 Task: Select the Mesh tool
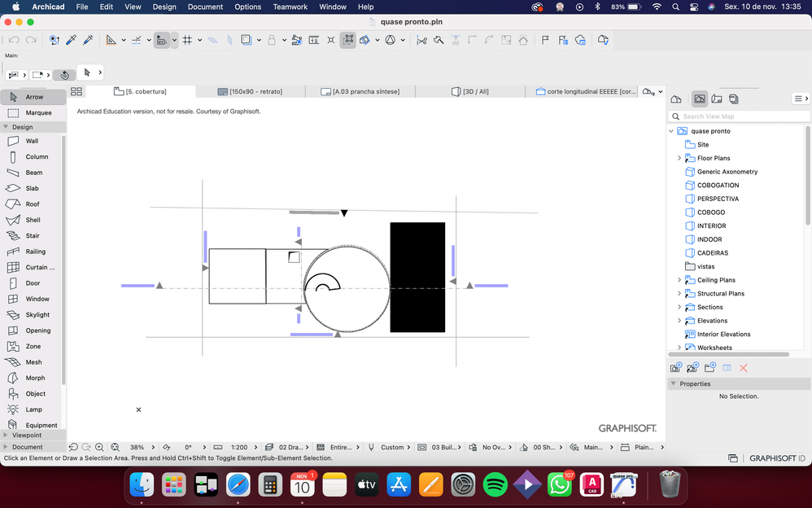coord(33,362)
